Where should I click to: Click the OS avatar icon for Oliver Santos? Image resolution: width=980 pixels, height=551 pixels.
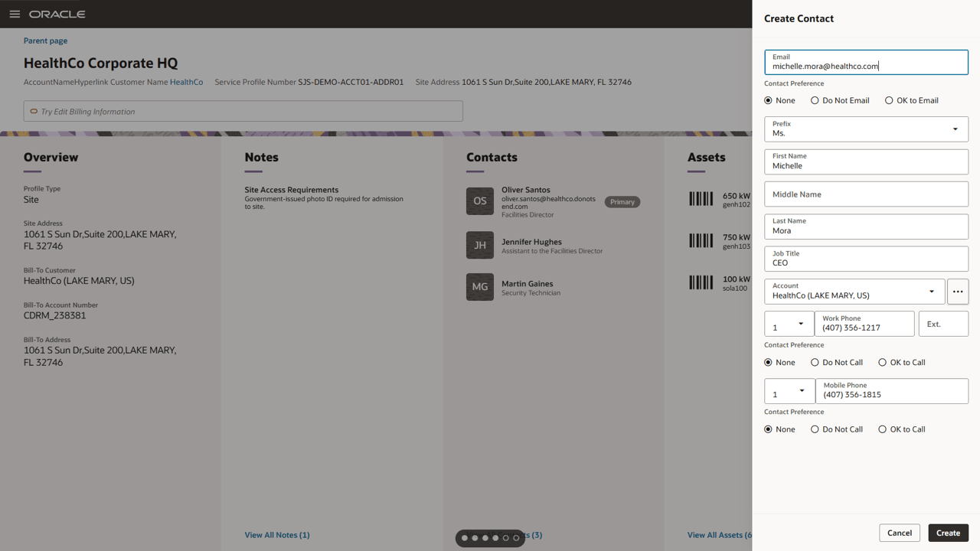click(x=479, y=201)
